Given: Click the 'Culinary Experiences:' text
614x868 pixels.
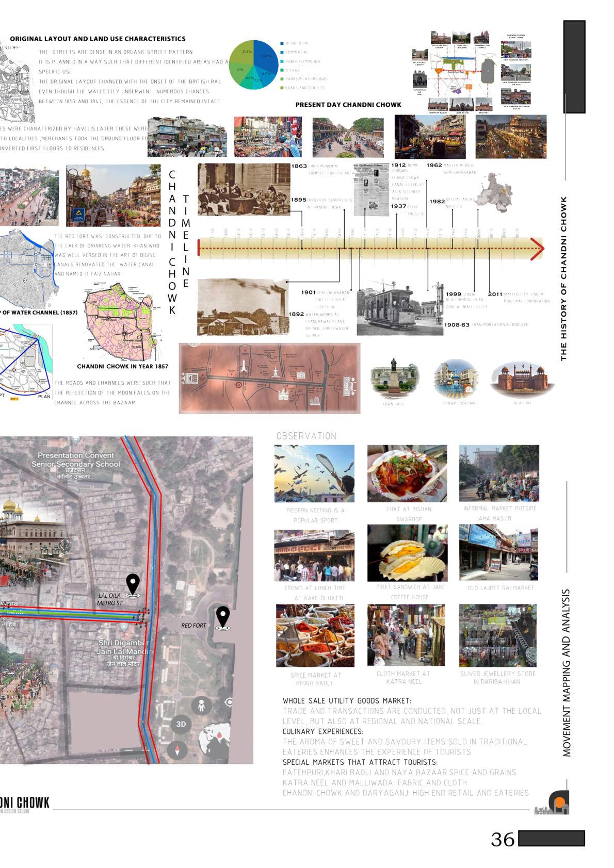Looking at the screenshot, I should tap(323, 731).
